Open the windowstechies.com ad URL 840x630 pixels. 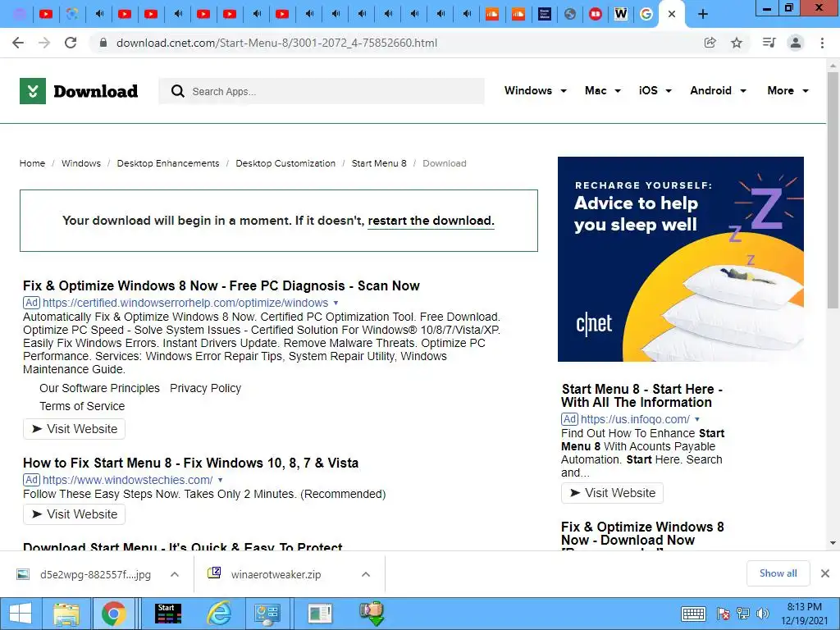coord(127,480)
